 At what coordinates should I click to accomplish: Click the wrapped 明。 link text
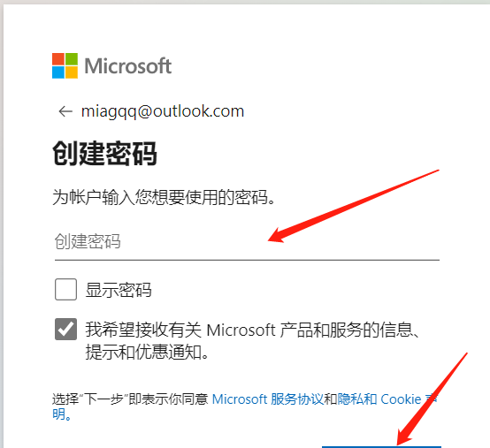(x=62, y=414)
